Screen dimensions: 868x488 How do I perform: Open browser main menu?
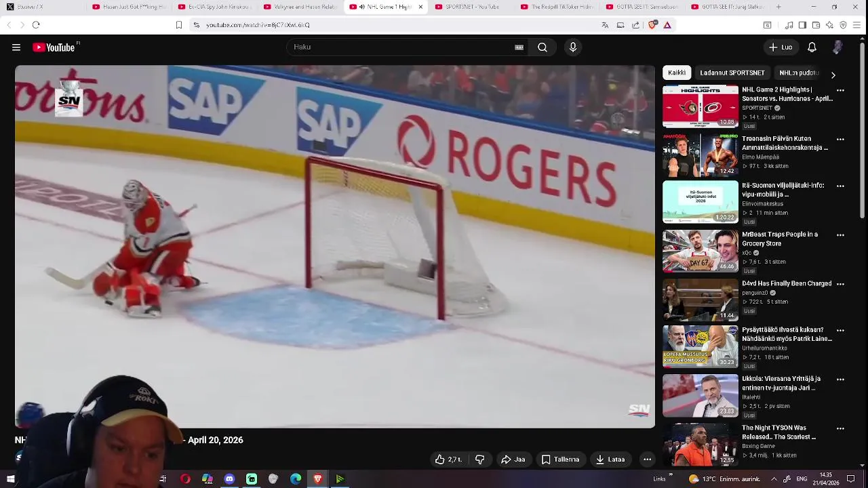click(857, 25)
